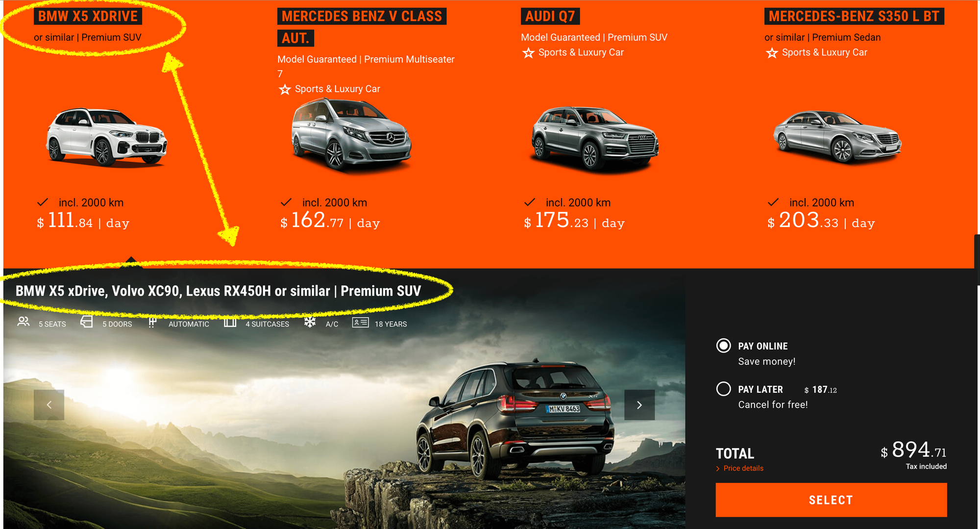Click the snowflake A/C icon
This screenshot has height=529, width=980.
click(310, 322)
